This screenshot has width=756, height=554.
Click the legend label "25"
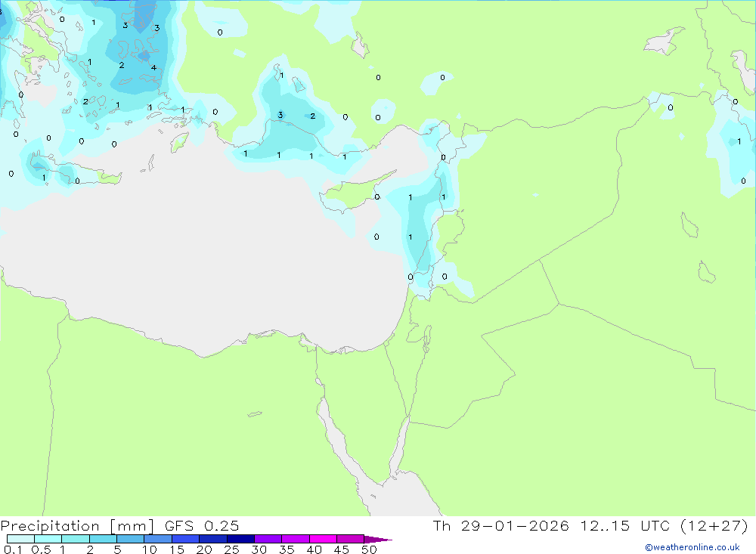click(231, 549)
